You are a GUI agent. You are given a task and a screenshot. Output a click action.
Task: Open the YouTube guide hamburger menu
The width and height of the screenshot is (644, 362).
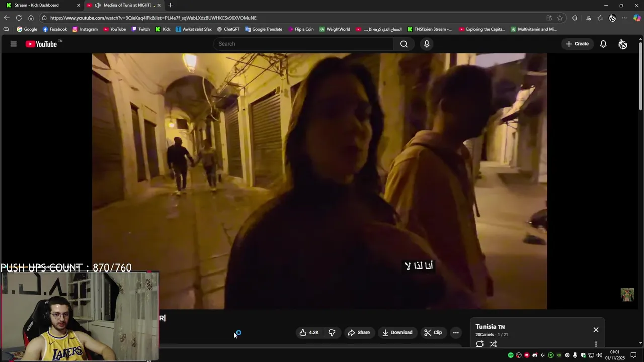click(14, 44)
